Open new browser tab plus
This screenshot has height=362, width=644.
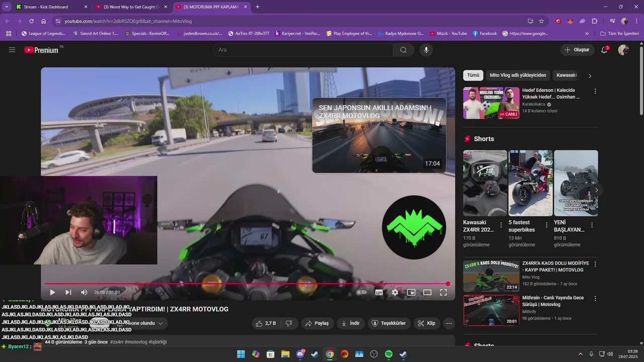pos(258,7)
